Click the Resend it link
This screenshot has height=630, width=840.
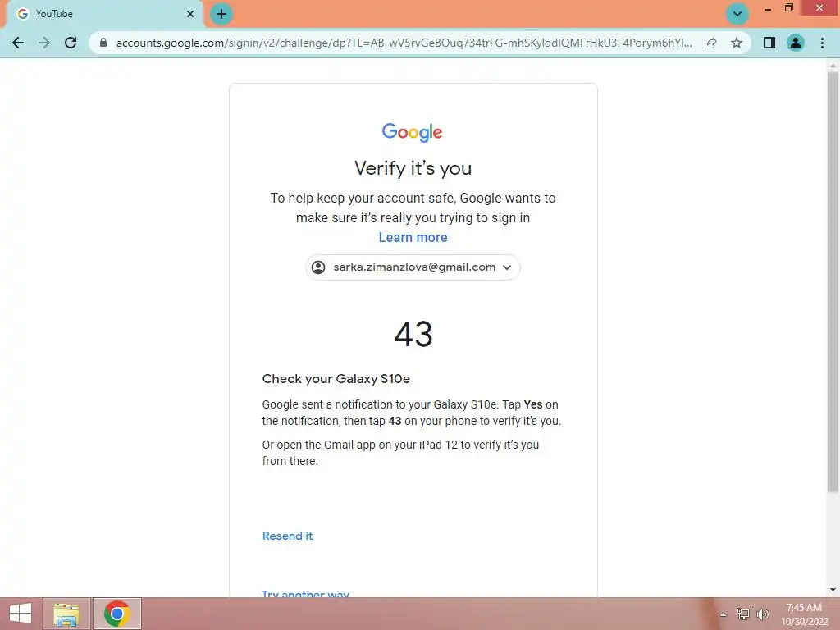tap(288, 536)
